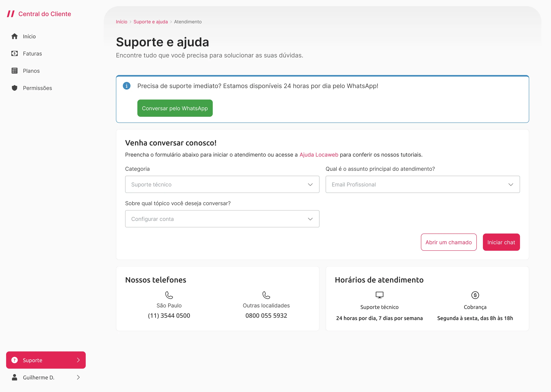This screenshot has height=392, width=551.
Task: Click the Iniciar chat button
Action: point(501,242)
